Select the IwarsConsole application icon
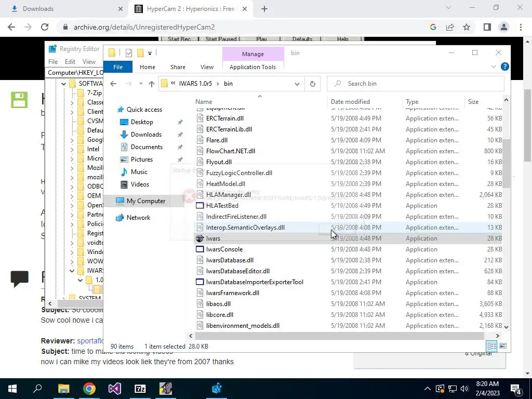The height and width of the screenshot is (399, 532). [199, 249]
